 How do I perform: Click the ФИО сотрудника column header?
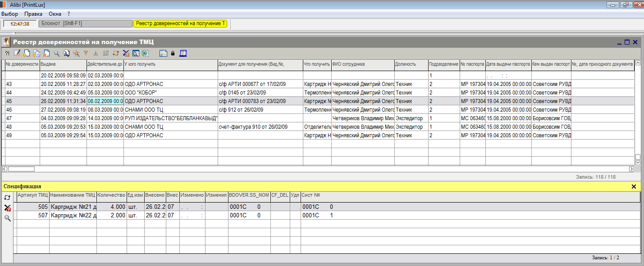pos(363,64)
